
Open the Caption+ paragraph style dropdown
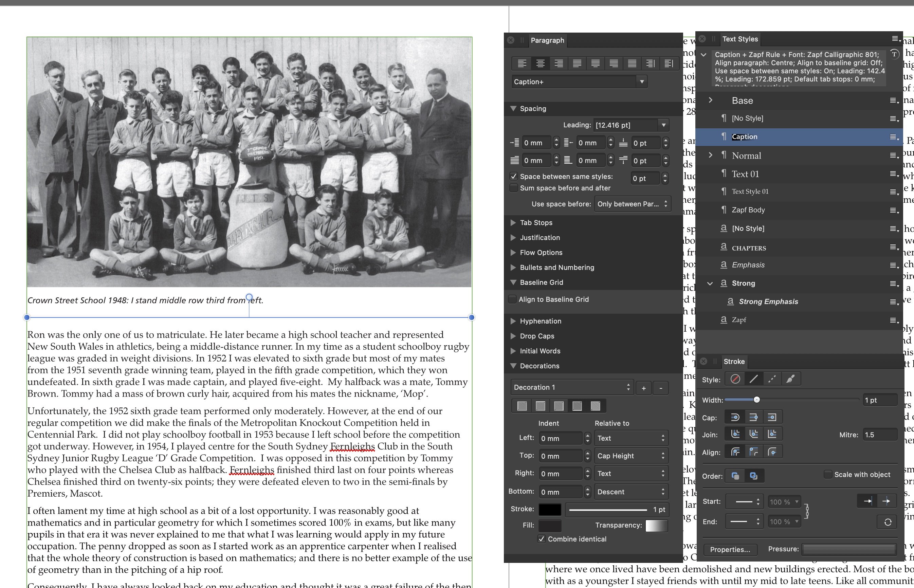[642, 82]
